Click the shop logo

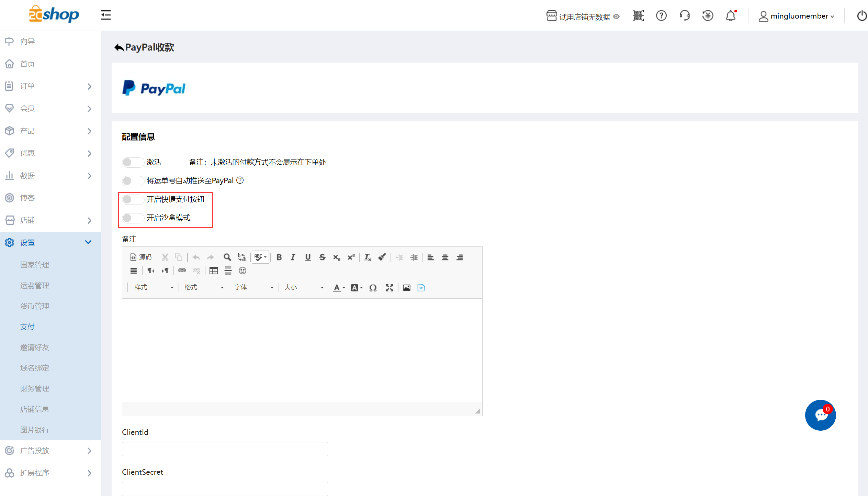pyautogui.click(x=54, y=14)
